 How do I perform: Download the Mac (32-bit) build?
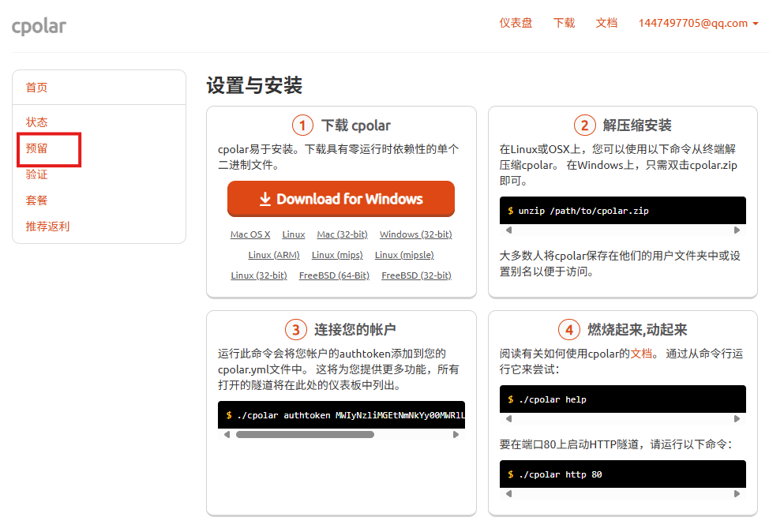[342, 234]
